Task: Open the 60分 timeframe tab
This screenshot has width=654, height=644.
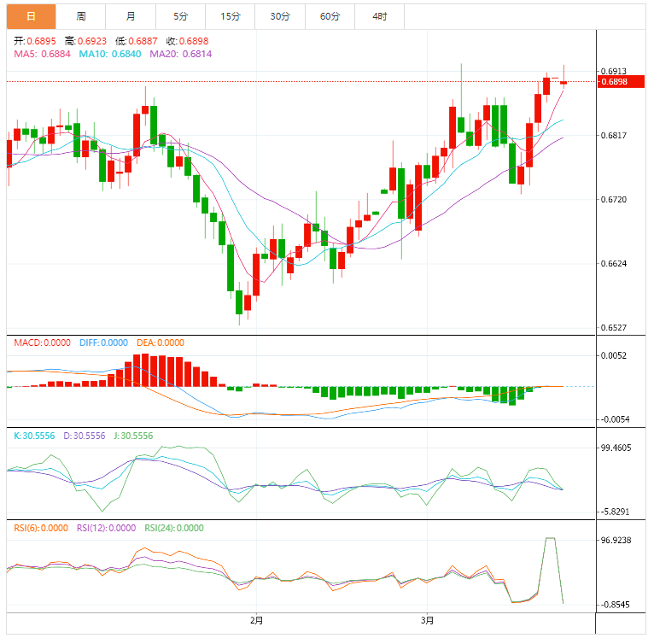Action: [330, 16]
